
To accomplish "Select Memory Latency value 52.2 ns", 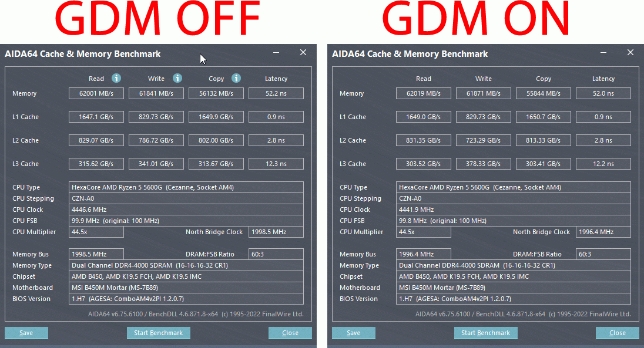I will click(276, 93).
